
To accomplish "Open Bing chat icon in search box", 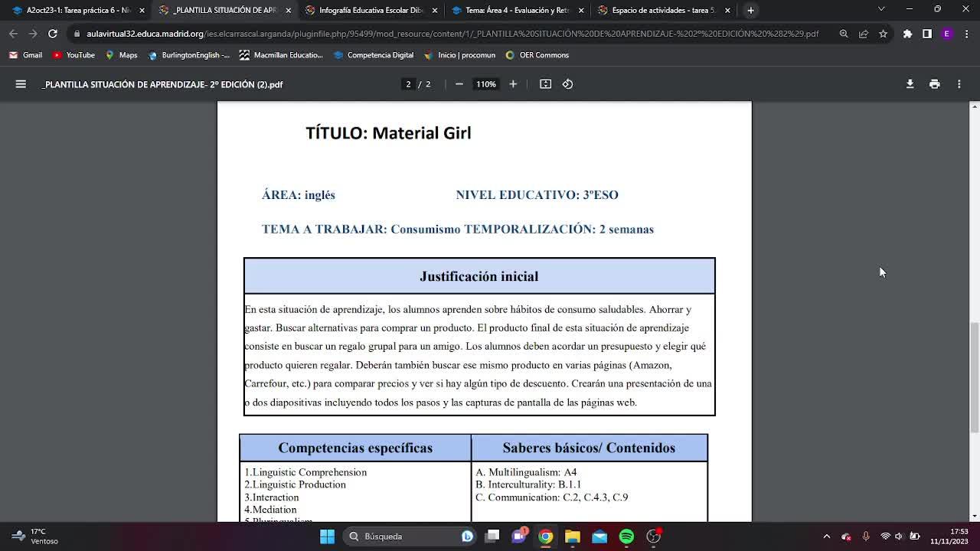I will [467, 536].
